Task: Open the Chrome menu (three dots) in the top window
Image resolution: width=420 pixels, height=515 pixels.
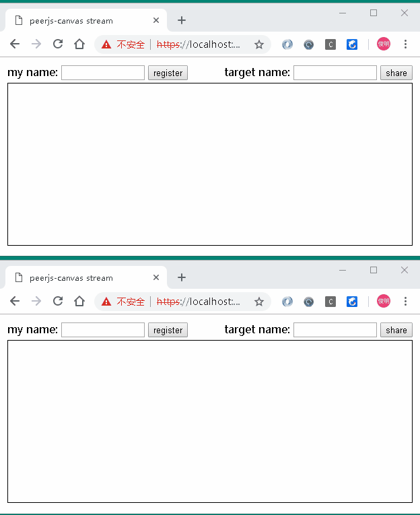Action: 405,44
